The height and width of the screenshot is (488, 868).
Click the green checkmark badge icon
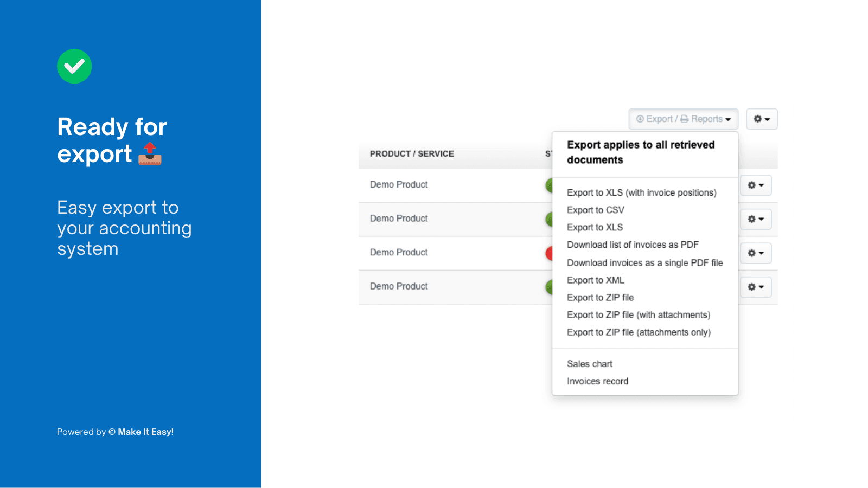click(74, 66)
